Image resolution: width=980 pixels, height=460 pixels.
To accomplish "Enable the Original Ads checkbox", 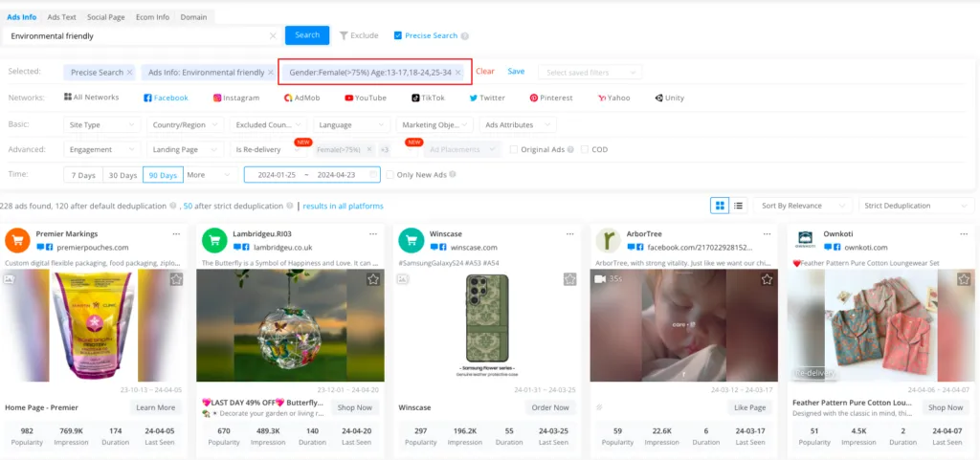I will coord(514,149).
